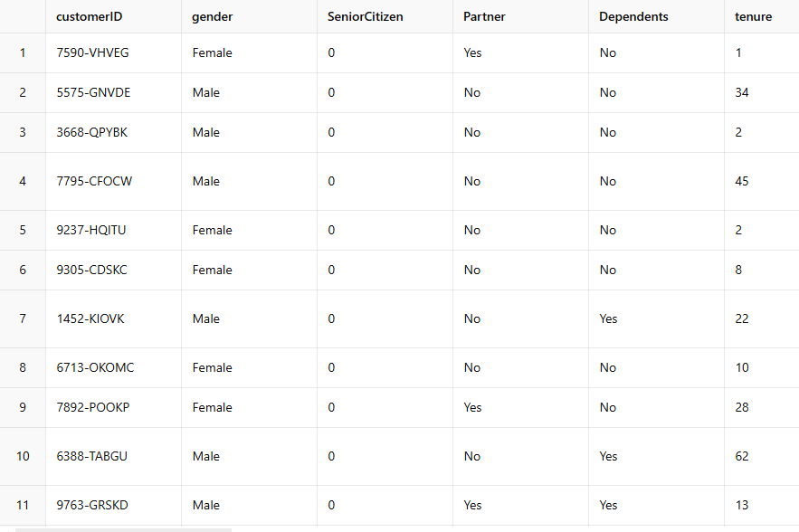Select row number 10 header
The height and width of the screenshot is (532, 799).
click(23, 457)
